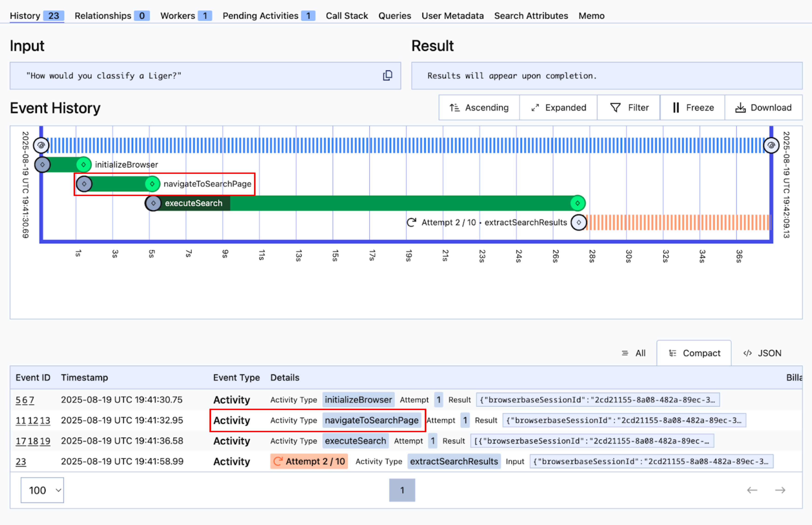
Task: Select the extractSearchResults pending marker
Action: 579,223
